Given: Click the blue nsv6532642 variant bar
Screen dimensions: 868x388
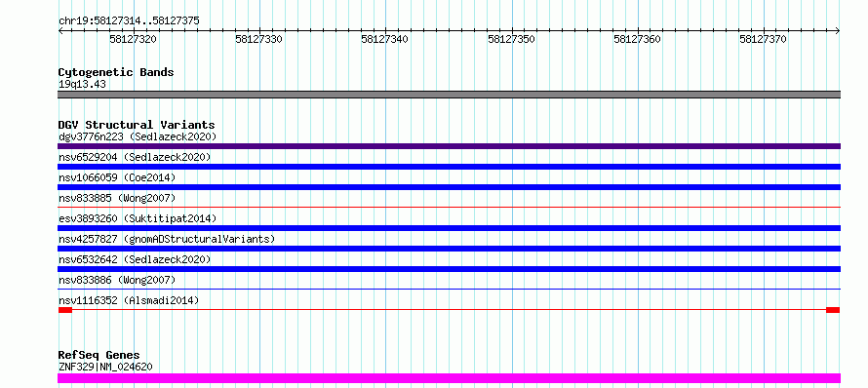Looking at the screenshot, I should click(x=449, y=269).
